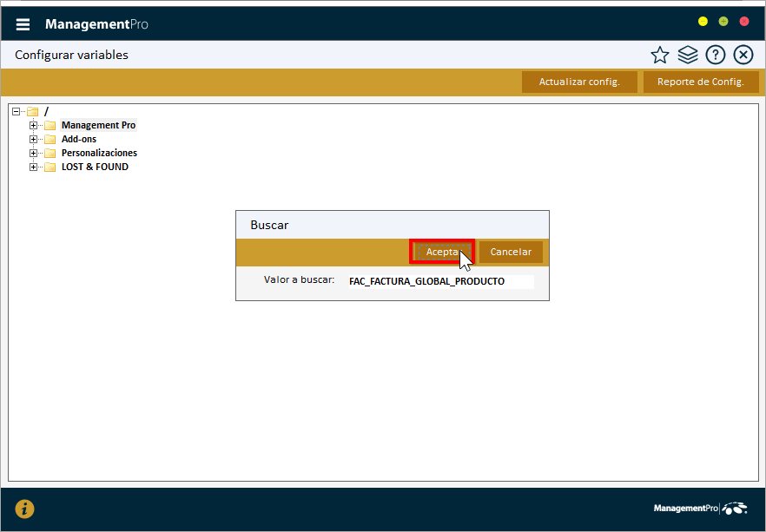Click the Valor a buscar input field

point(440,281)
